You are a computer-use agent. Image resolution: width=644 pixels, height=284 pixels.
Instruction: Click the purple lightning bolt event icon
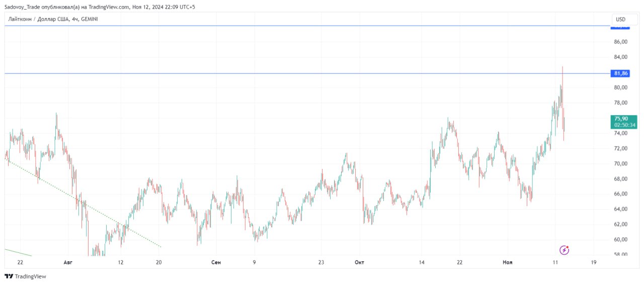click(x=565, y=250)
